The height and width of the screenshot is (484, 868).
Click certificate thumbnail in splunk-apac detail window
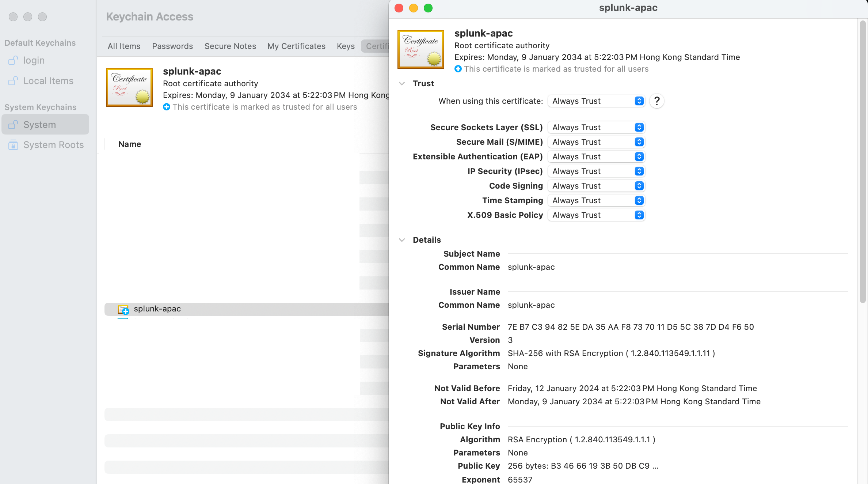[421, 49]
